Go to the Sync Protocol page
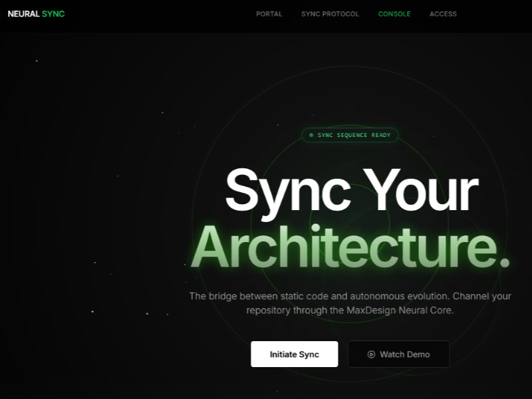Viewport: 532px width, 399px height. 330,14
